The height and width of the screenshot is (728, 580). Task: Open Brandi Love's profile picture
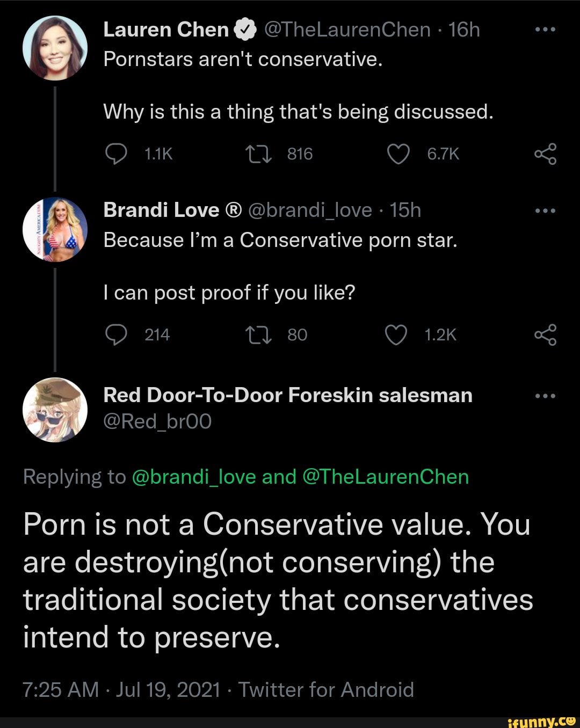[55, 229]
